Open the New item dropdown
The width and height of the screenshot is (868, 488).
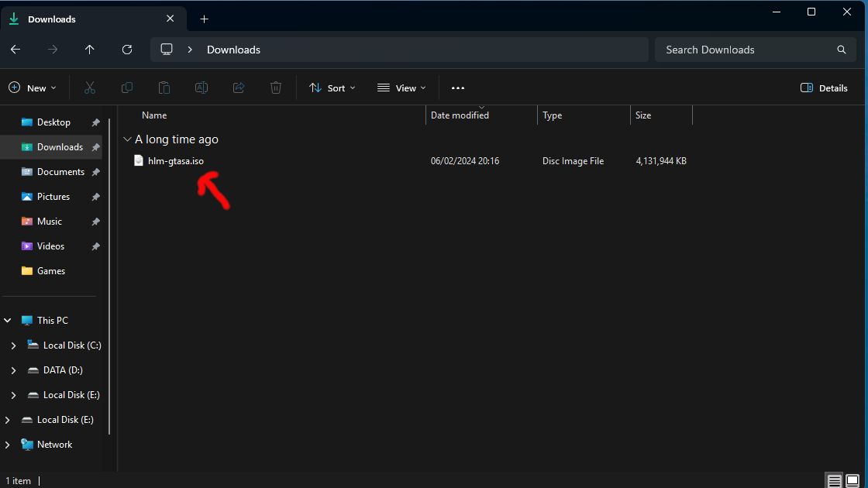coord(33,88)
